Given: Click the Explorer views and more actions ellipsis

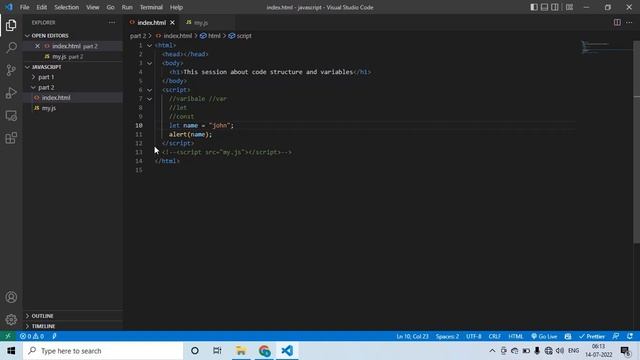Looking at the screenshot, I should 112,22.
